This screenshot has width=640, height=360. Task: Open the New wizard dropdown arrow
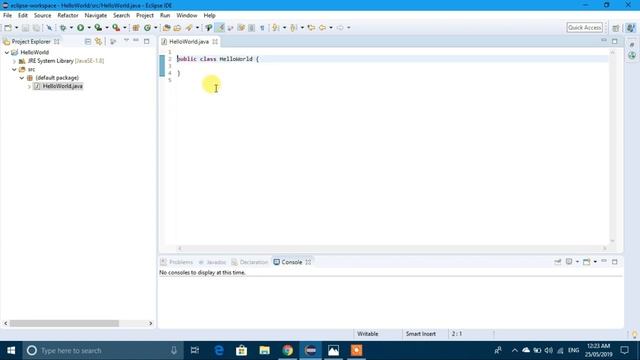16,28
